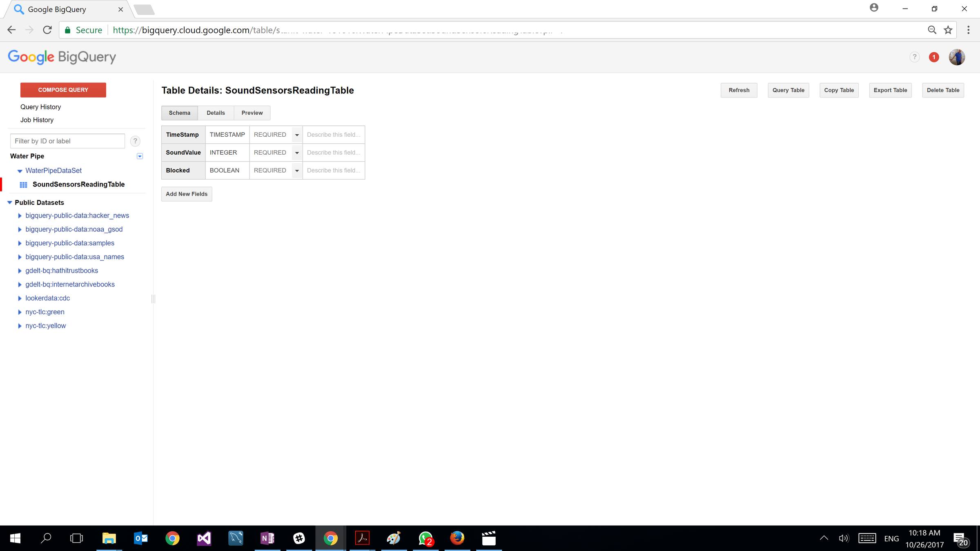Image resolution: width=980 pixels, height=551 pixels.
Task: Click the sidebar splitter handle
Action: (154, 299)
